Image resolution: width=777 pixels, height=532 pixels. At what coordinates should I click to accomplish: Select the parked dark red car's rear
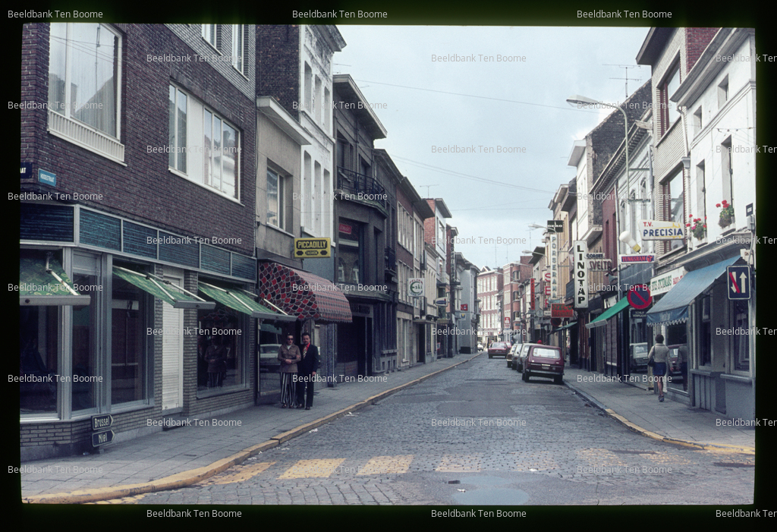pyautogui.click(x=543, y=364)
